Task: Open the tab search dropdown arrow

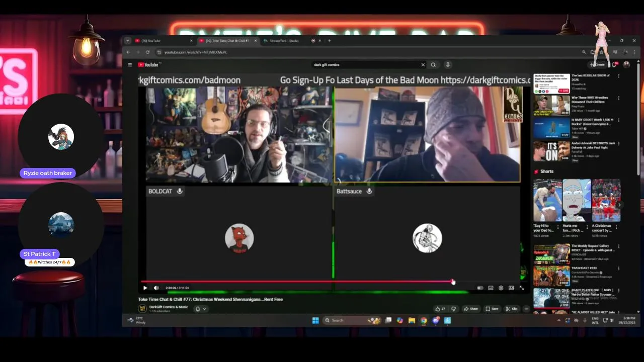Action: 127,41
